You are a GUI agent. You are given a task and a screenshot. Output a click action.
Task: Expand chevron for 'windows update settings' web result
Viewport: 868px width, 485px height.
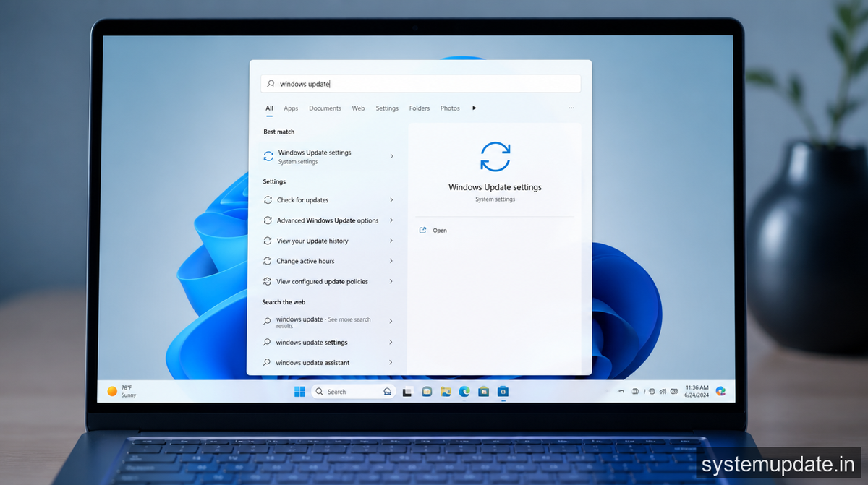pyautogui.click(x=391, y=343)
